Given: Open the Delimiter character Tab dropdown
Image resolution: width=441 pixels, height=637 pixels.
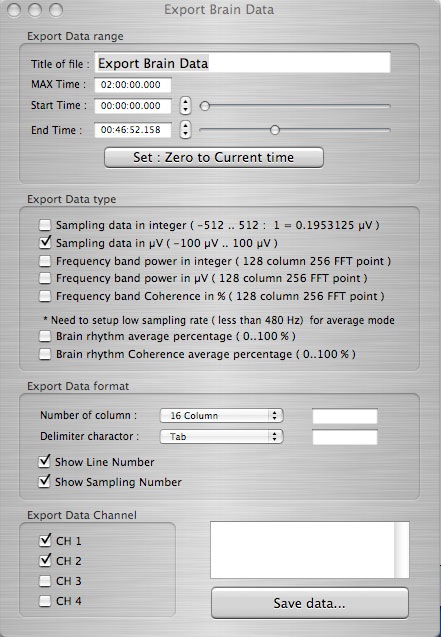Looking at the screenshot, I should 222,437.
